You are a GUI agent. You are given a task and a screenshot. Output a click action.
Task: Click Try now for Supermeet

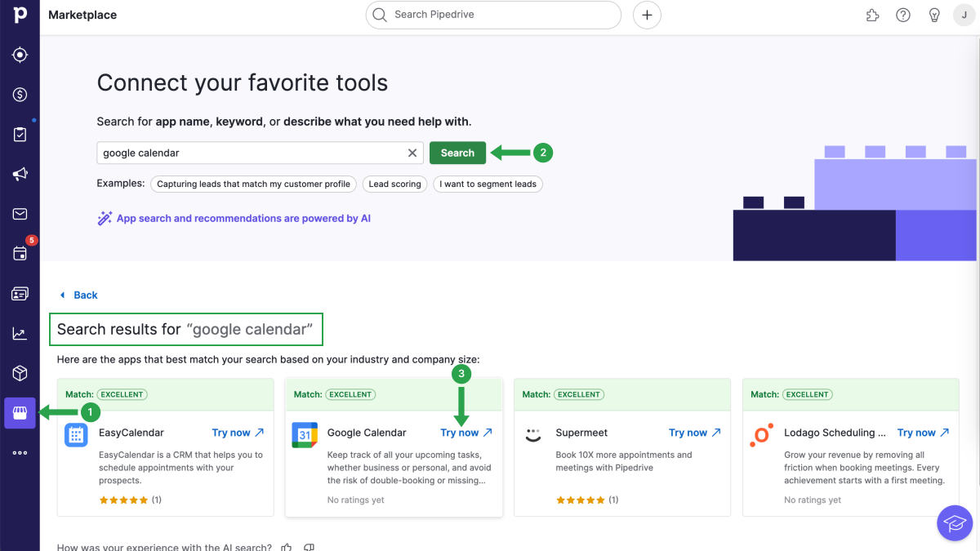(x=695, y=433)
